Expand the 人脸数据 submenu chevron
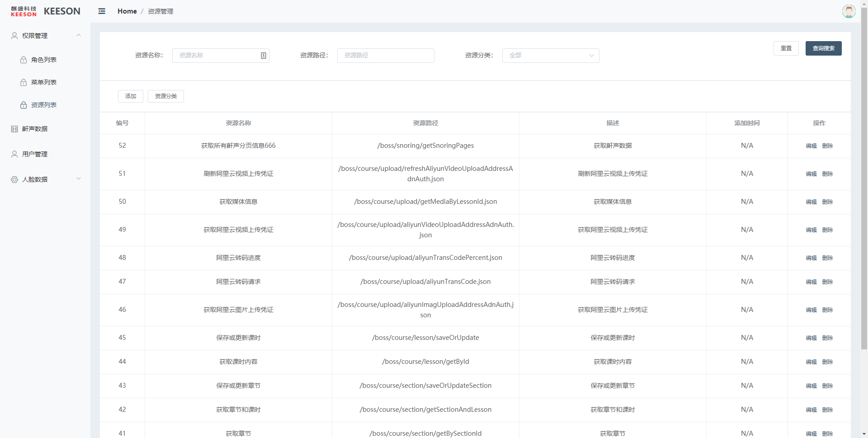The image size is (868, 438). [x=79, y=179]
